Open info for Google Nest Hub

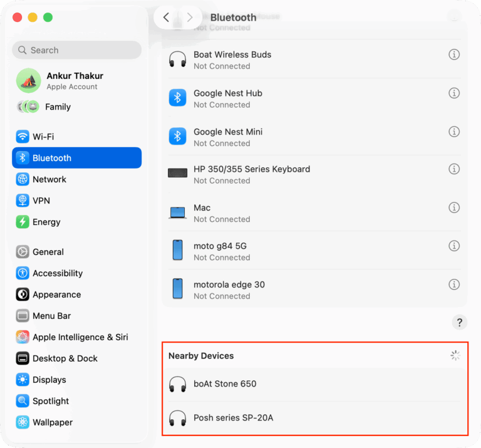click(x=454, y=93)
